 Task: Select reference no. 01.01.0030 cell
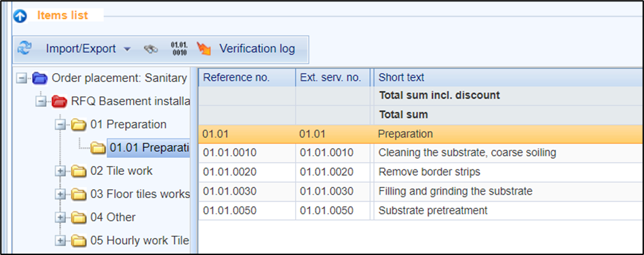(x=247, y=191)
